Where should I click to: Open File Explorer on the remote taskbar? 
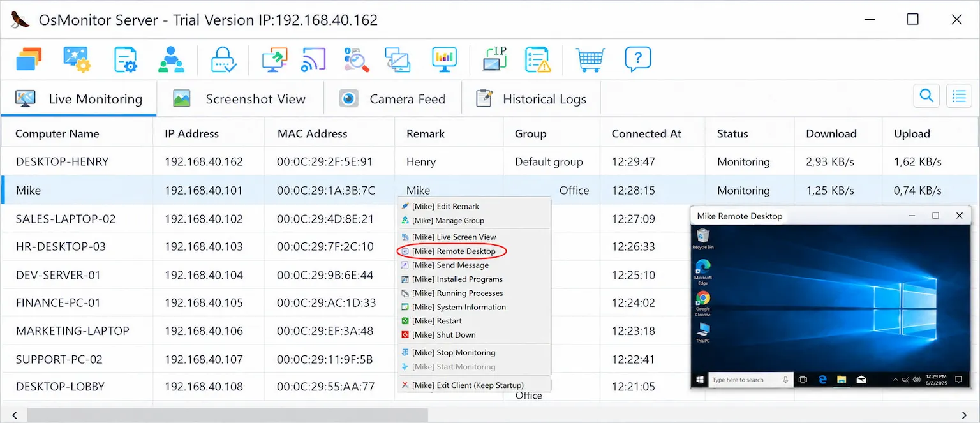pos(842,380)
